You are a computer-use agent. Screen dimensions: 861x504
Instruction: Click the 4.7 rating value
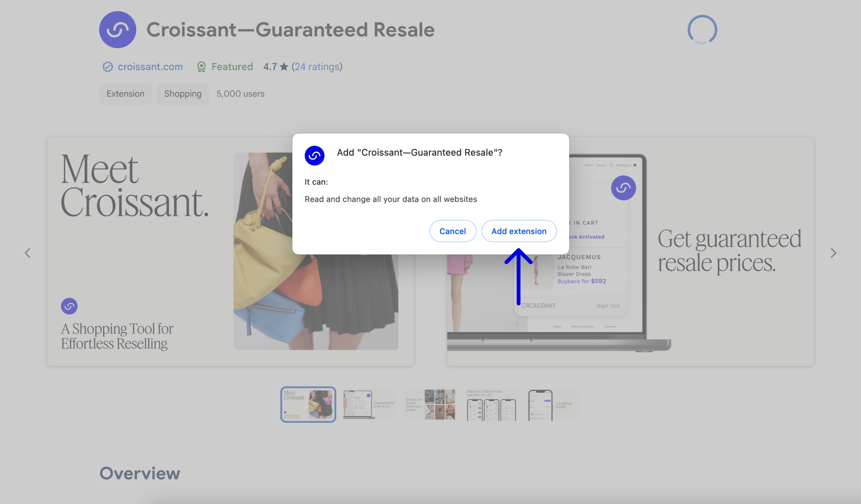[x=270, y=66]
